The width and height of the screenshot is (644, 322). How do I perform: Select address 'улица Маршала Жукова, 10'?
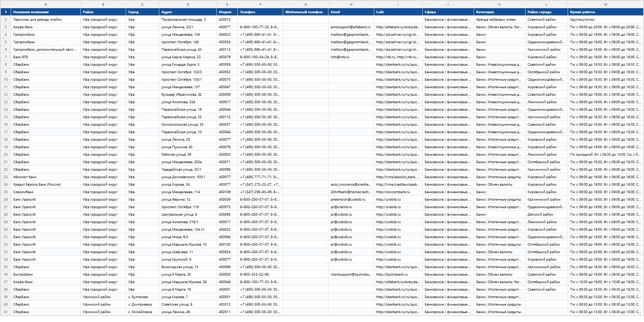[188, 245]
